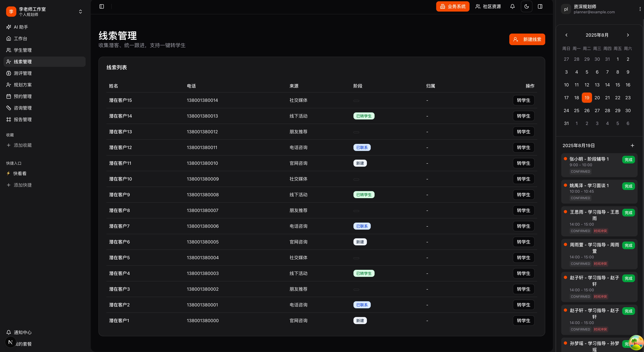The height and width of the screenshot is (352, 644).
Task: Switch to 业务系统 tab
Action: [453, 7]
